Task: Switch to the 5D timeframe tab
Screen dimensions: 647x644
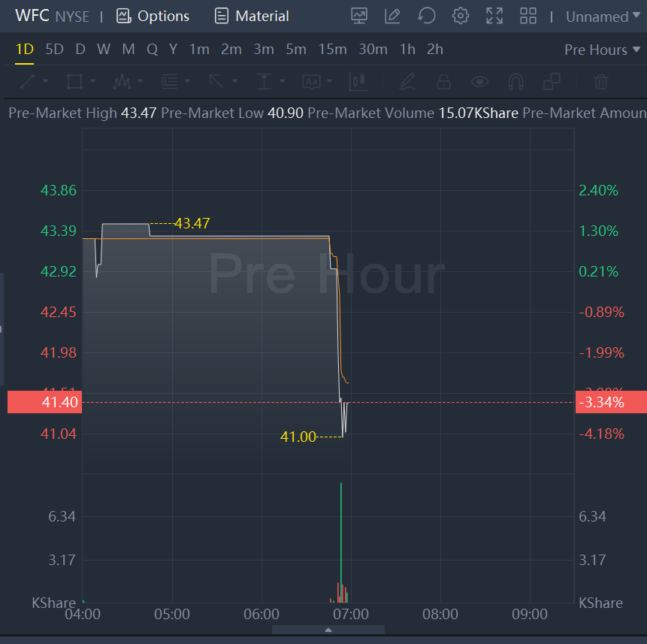Action: click(x=54, y=50)
